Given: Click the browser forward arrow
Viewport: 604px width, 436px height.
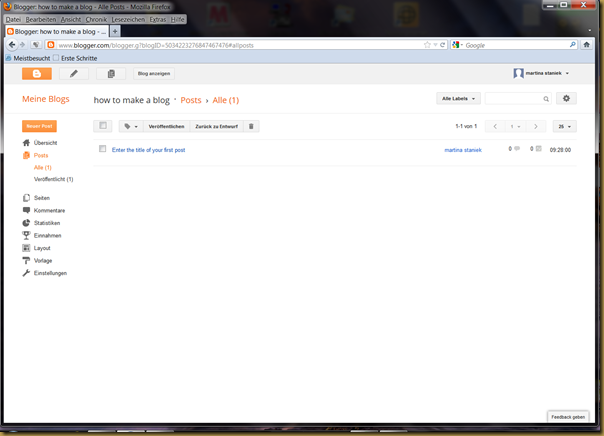Looking at the screenshot, I should click(x=22, y=45).
